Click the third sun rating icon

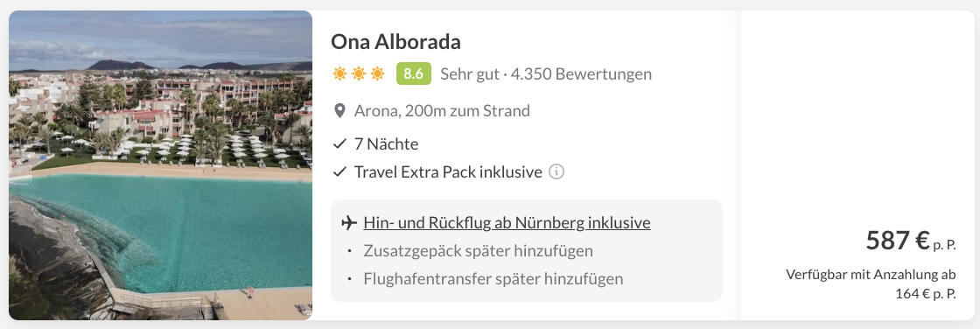click(377, 73)
